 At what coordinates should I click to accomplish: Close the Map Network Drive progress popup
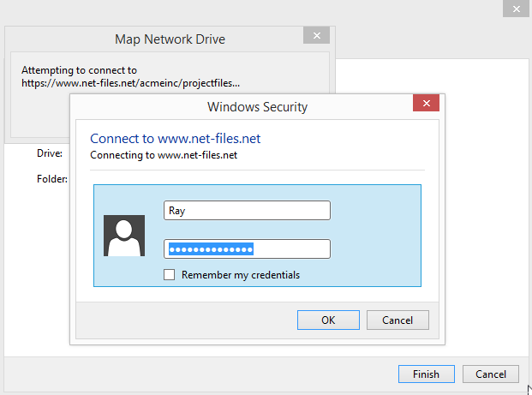tap(317, 35)
